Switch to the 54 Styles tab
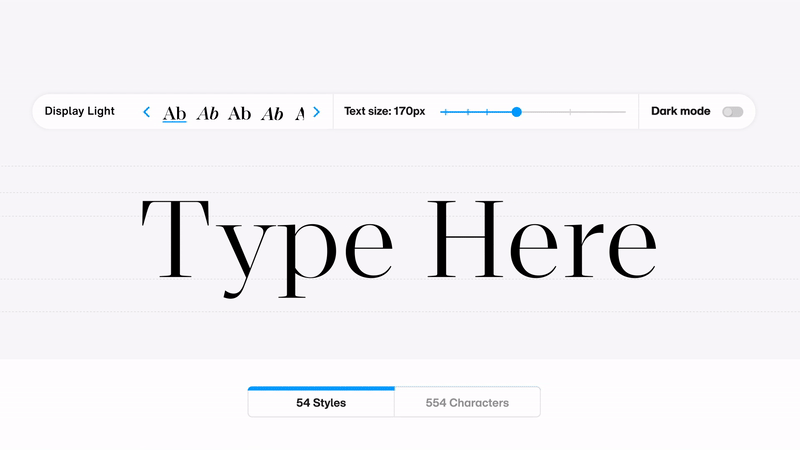 [321, 403]
